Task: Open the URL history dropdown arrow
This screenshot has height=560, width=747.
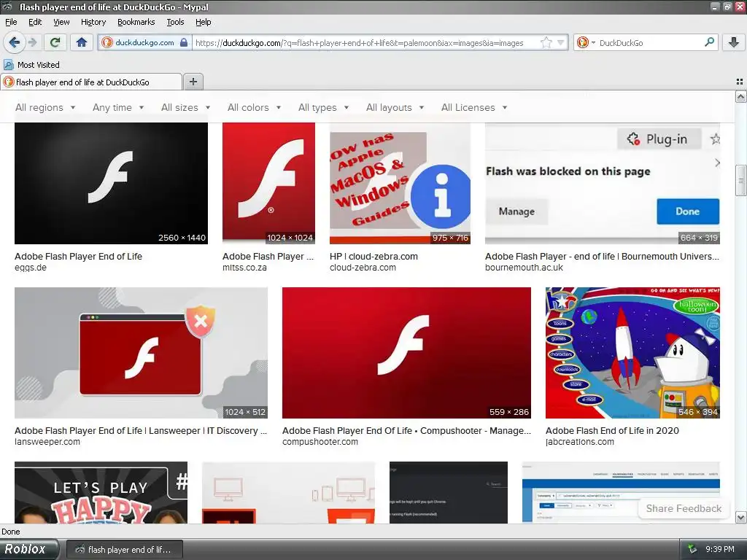Action: pos(561,43)
